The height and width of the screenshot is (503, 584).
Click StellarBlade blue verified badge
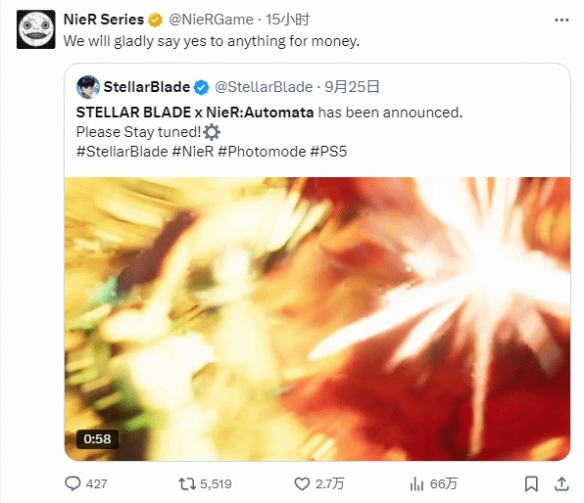pyautogui.click(x=201, y=87)
